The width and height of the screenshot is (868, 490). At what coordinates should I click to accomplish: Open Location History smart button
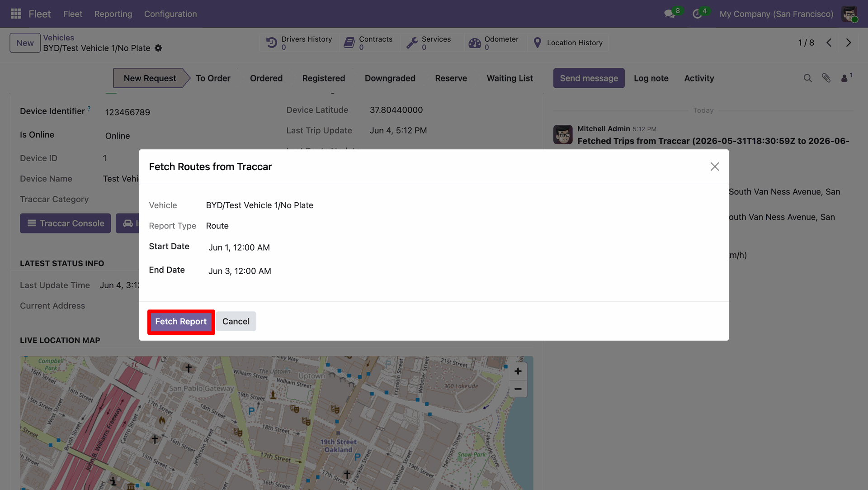coord(568,43)
